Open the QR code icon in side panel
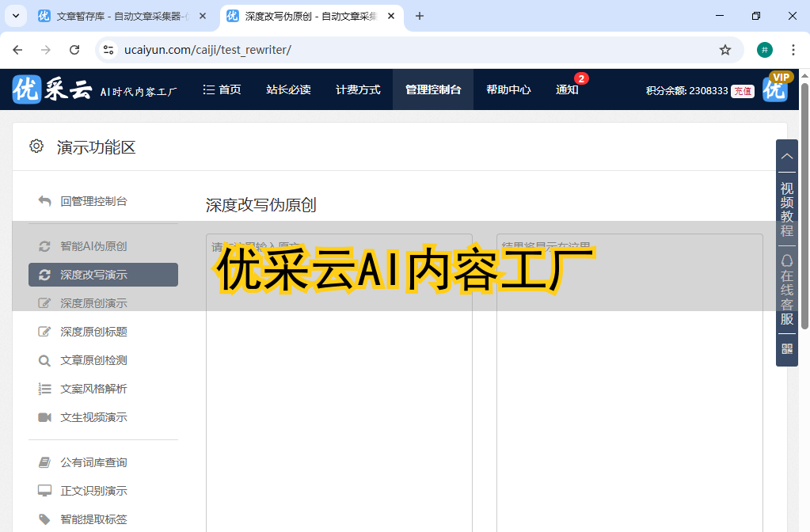Screen dimensions: 810x532 [787, 349]
